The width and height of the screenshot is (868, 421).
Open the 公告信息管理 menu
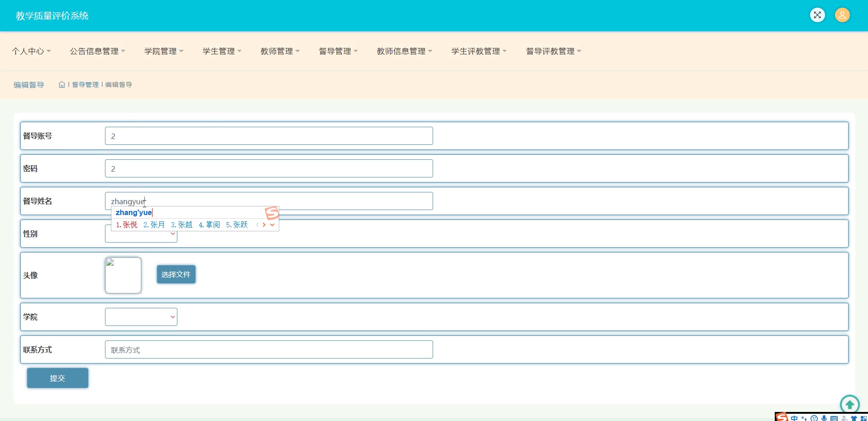(x=97, y=51)
